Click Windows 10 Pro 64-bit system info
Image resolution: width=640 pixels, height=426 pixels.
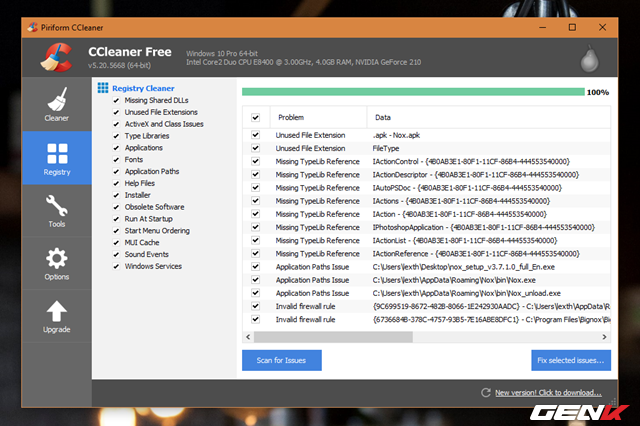[x=222, y=53]
